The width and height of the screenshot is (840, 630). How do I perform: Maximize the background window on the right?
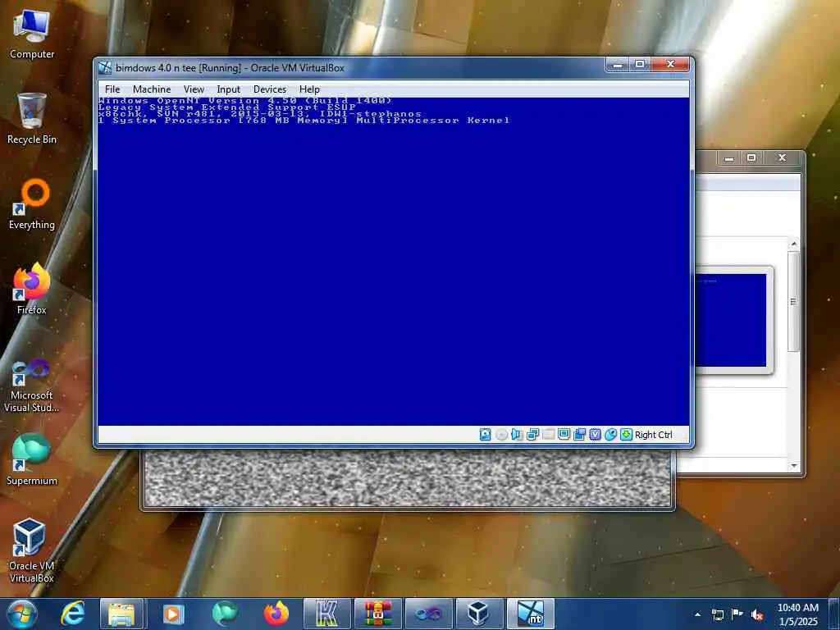pos(751,158)
